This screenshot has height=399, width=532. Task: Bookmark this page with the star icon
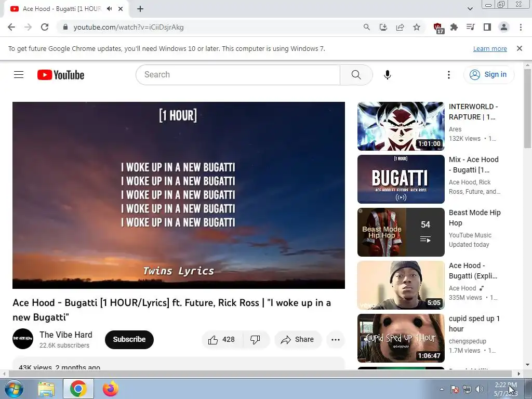(417, 27)
